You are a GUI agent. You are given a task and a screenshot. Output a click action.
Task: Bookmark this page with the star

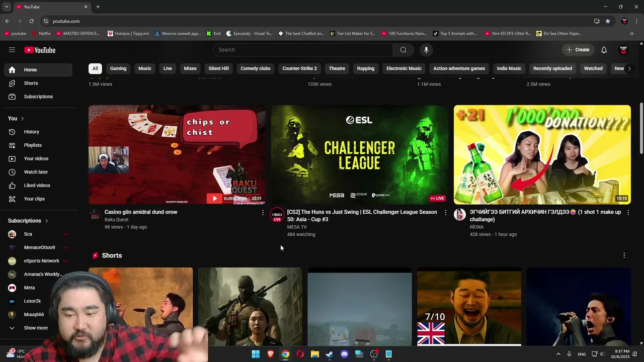608,21
